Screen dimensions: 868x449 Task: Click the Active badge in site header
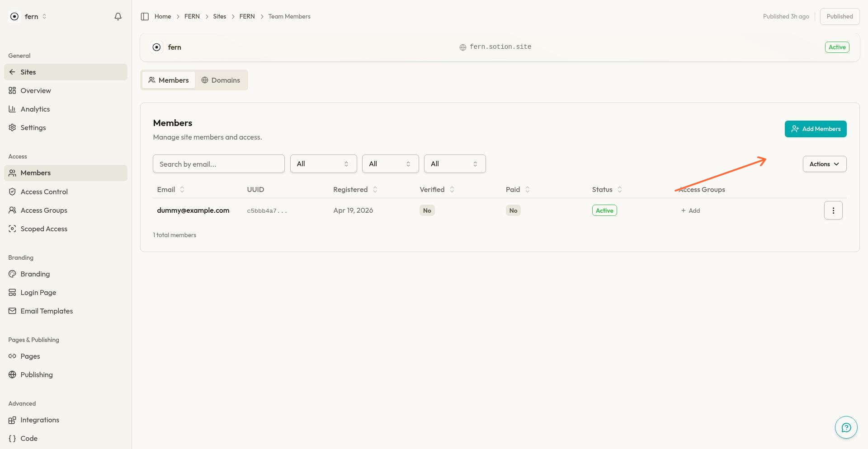coord(837,47)
